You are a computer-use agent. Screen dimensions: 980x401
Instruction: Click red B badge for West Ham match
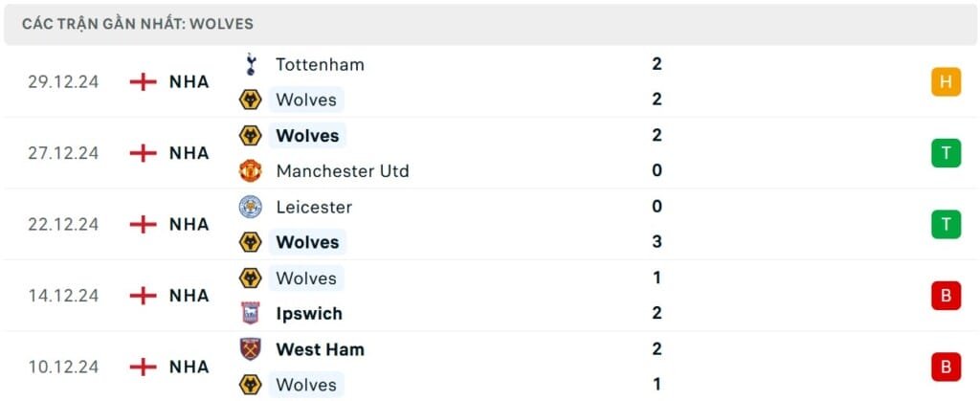[946, 367]
